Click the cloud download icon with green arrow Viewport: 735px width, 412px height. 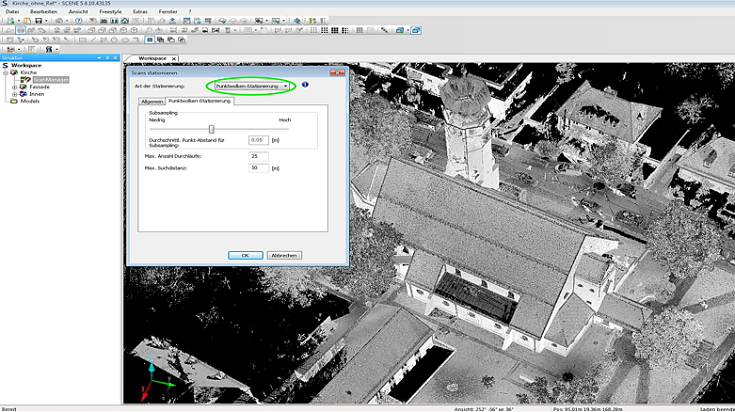222,21
